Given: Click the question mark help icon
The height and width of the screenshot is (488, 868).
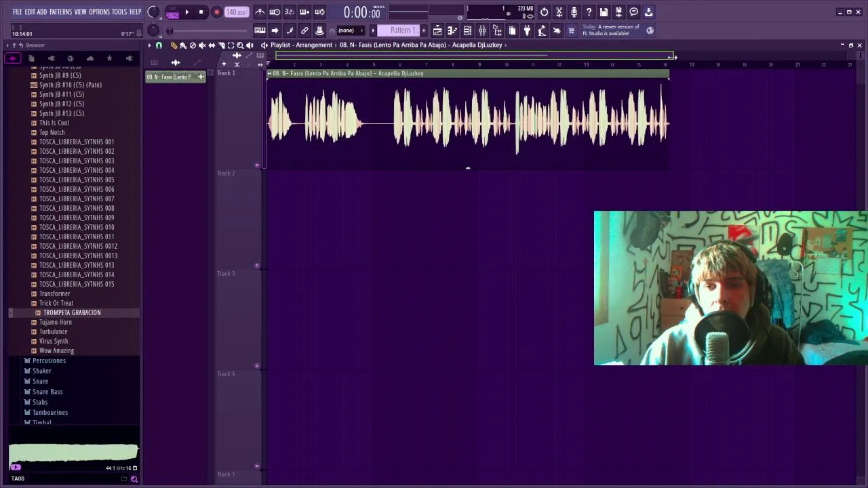Looking at the screenshot, I should pyautogui.click(x=589, y=12).
